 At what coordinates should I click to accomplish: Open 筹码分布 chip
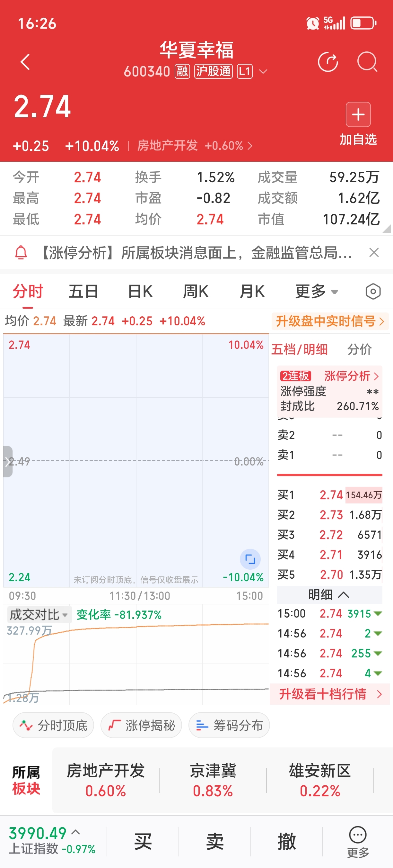229,725
